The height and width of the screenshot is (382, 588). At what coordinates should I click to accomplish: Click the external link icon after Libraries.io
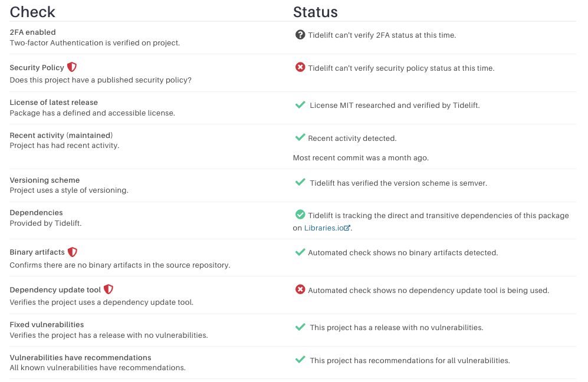347,228
